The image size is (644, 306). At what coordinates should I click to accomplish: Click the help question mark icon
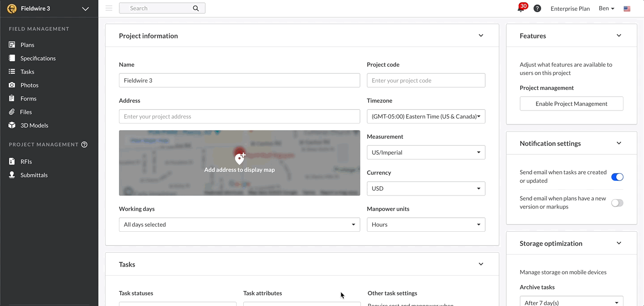[x=537, y=8]
